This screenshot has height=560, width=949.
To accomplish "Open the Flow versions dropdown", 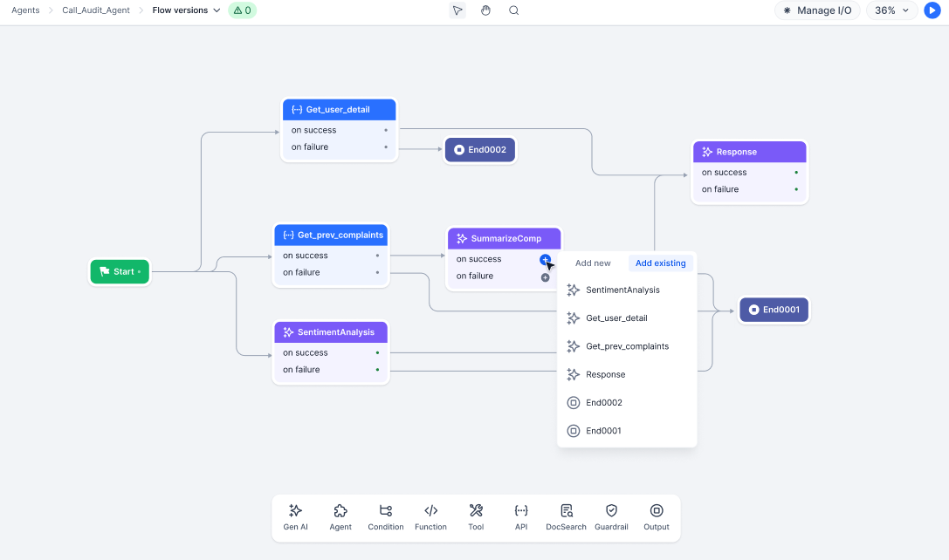I will point(187,10).
